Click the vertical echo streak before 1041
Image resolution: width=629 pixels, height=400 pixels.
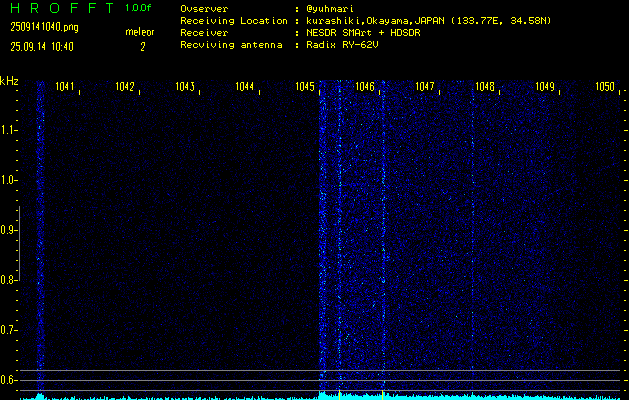point(40,236)
